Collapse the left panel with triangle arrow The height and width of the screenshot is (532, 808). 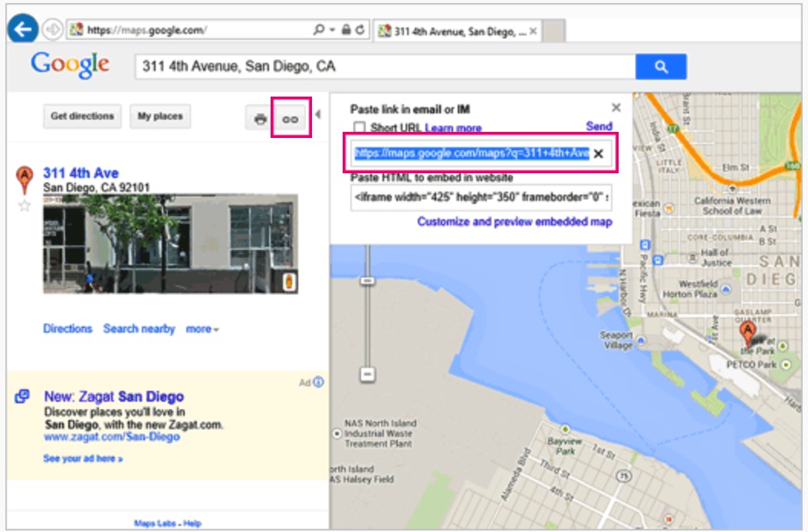pos(318,114)
